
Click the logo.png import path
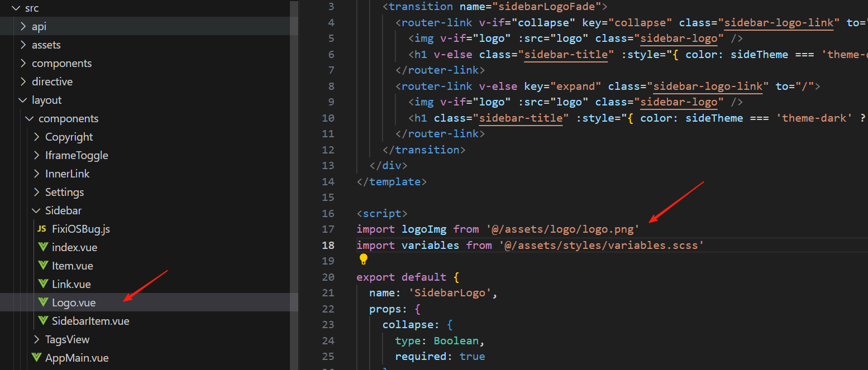coord(563,229)
